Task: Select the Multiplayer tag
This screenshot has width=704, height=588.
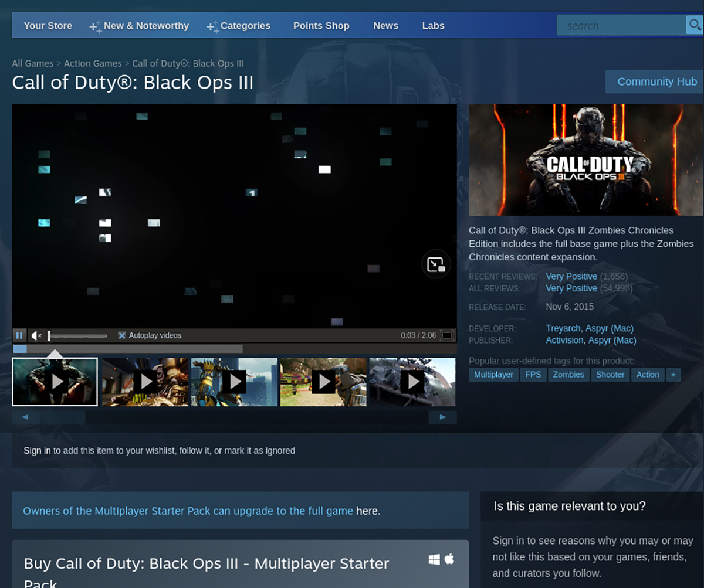Action: pyautogui.click(x=493, y=375)
